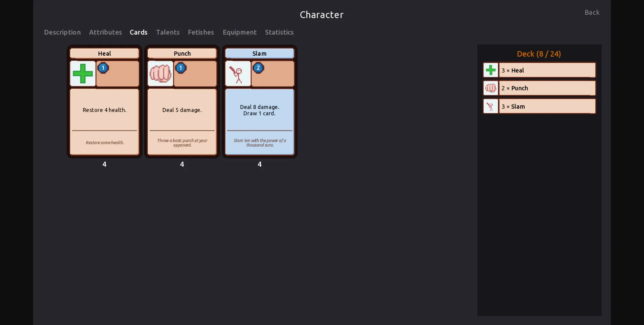644x325 pixels.
Task: Open the Talents tab
Action: (168, 32)
